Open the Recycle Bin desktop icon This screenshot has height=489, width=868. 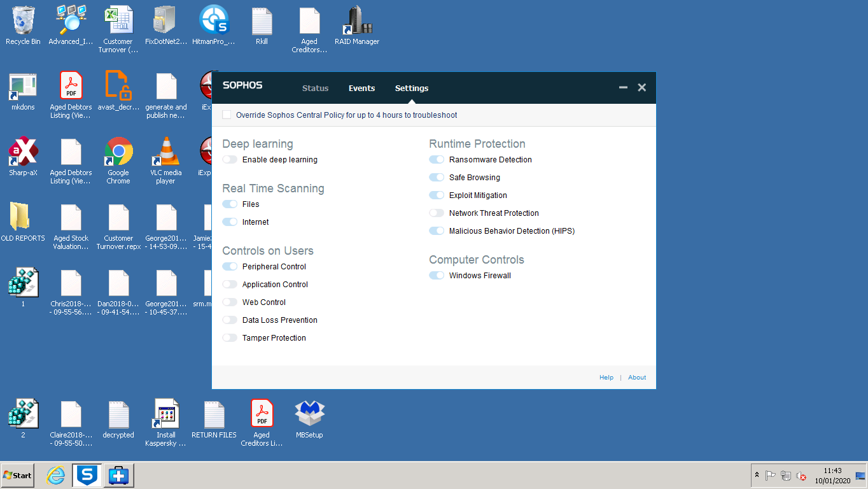[23, 21]
